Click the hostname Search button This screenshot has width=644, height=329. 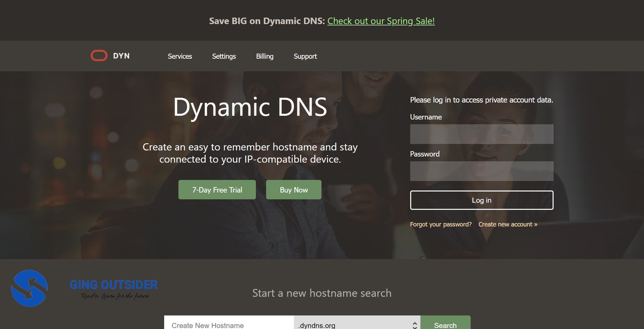445,323
